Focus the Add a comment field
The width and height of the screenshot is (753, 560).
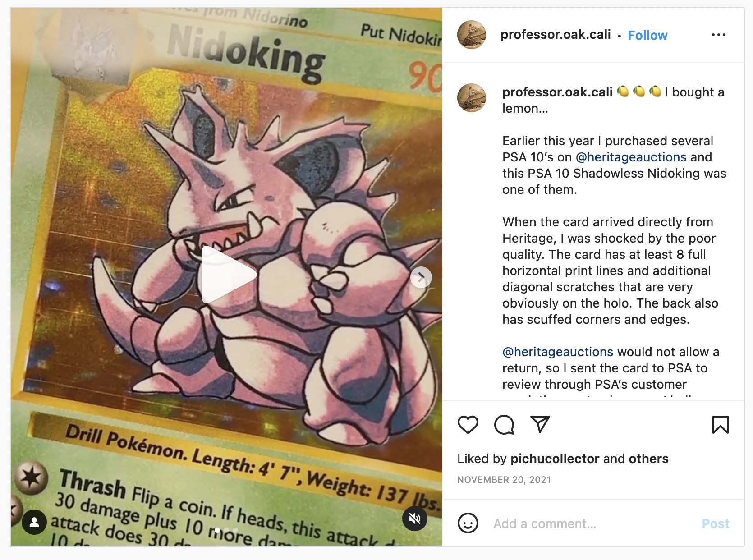[x=591, y=523]
